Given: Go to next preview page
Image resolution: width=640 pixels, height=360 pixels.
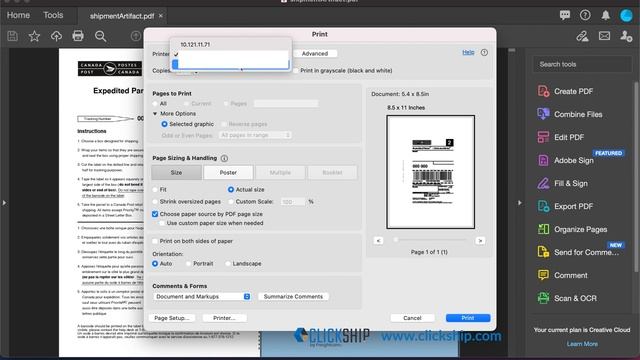Looking at the screenshot, I should pyautogui.click(x=480, y=241).
